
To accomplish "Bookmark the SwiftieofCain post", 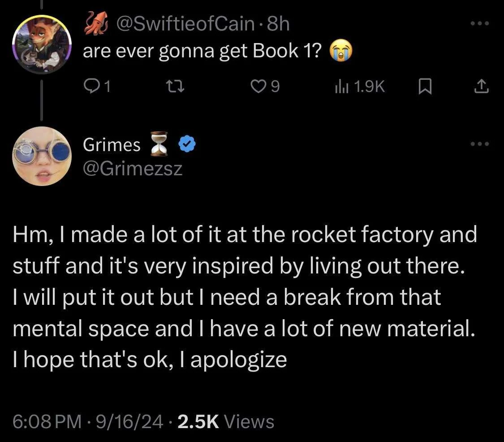I will coord(425,86).
